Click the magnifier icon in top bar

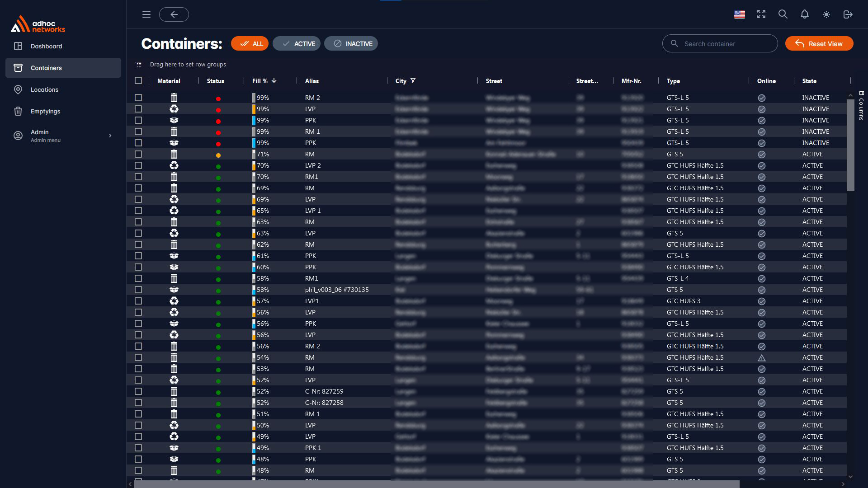click(783, 14)
